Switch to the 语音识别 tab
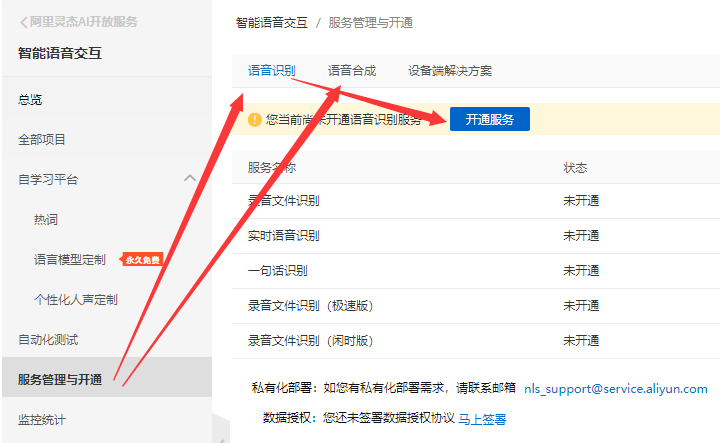720x443 pixels. pyautogui.click(x=272, y=71)
